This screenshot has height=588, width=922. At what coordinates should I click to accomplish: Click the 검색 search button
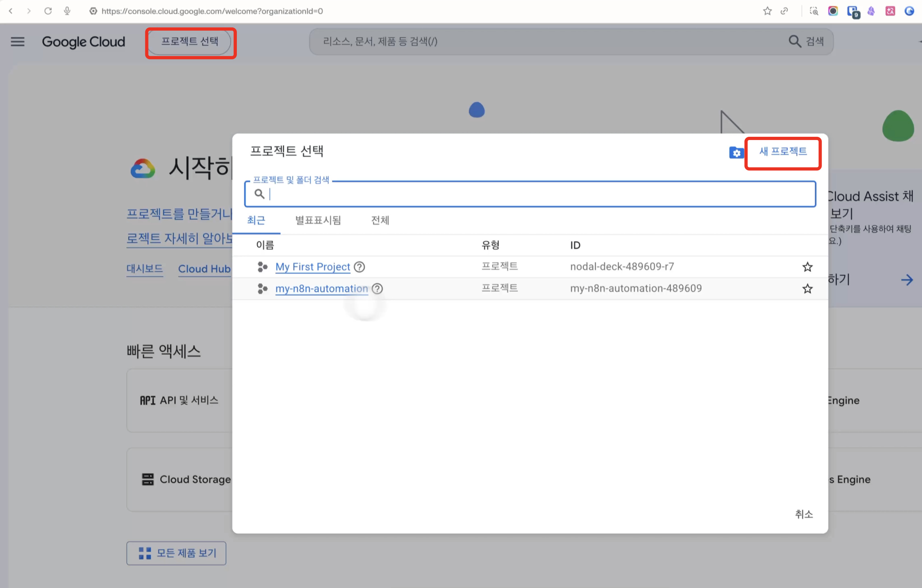tap(806, 41)
